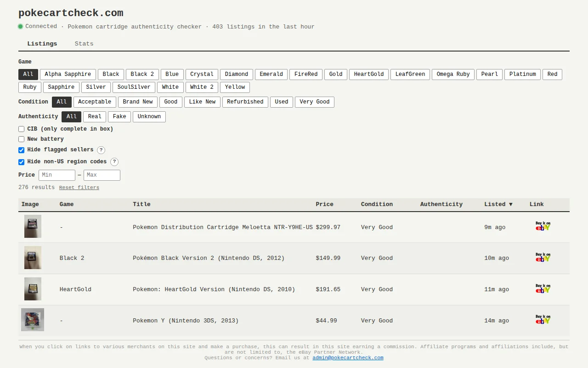Choose the Gold game filter

point(336,75)
